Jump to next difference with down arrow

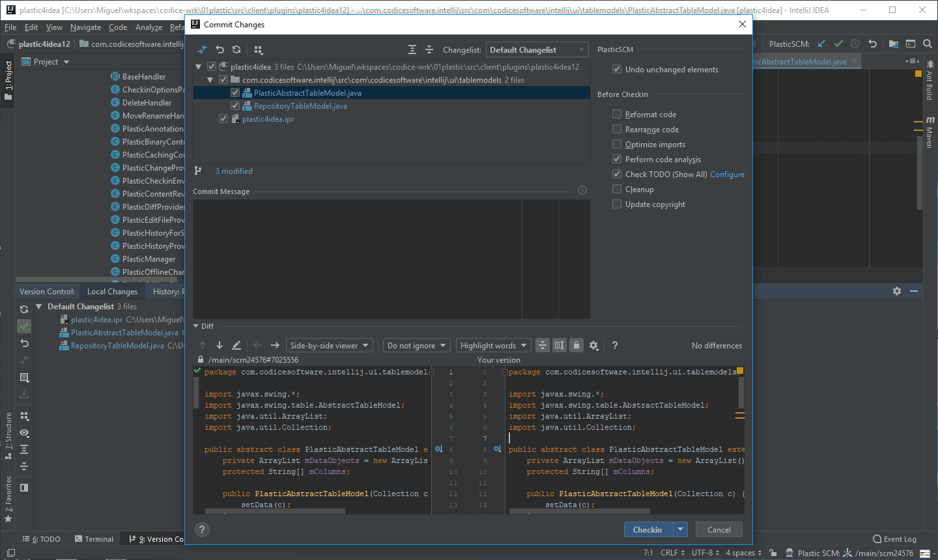click(220, 345)
